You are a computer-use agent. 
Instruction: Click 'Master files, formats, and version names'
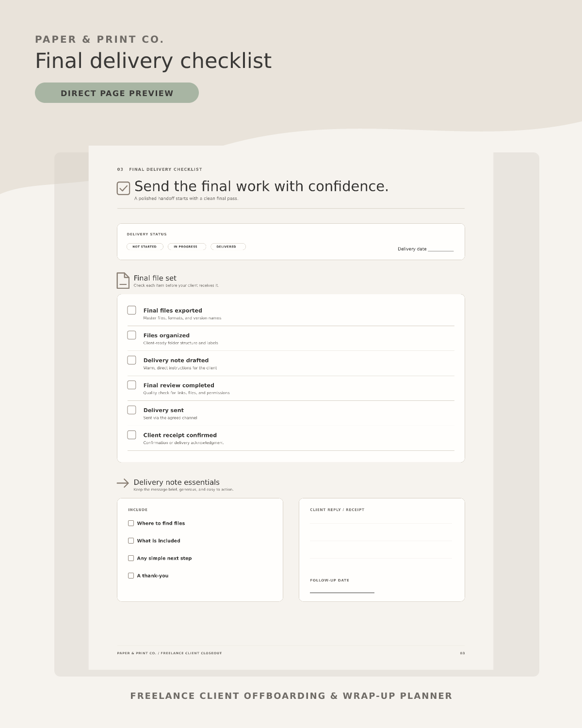coord(182,318)
